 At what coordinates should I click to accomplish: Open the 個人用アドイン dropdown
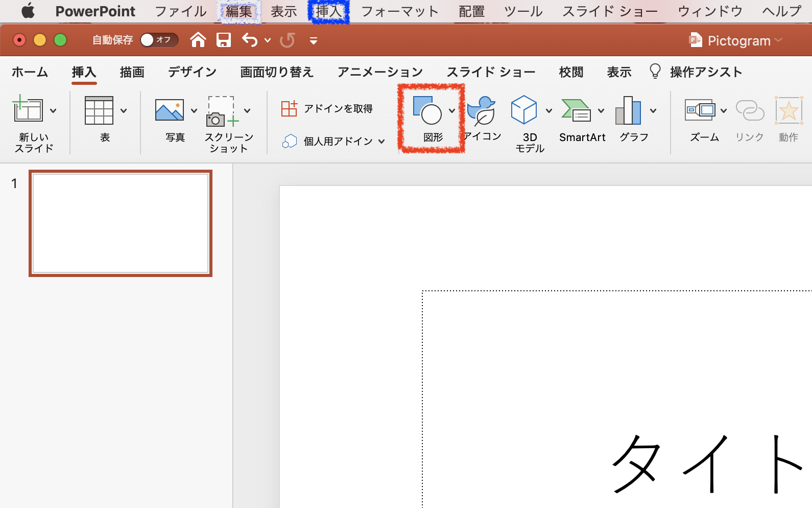point(333,141)
